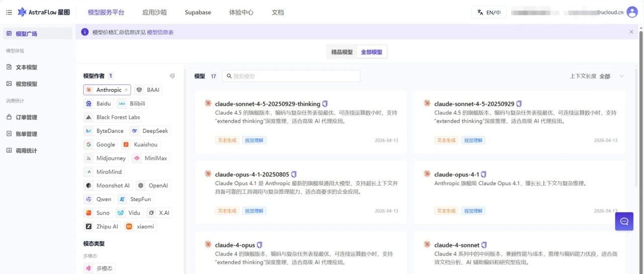Filter models by Qwen author

click(99, 199)
